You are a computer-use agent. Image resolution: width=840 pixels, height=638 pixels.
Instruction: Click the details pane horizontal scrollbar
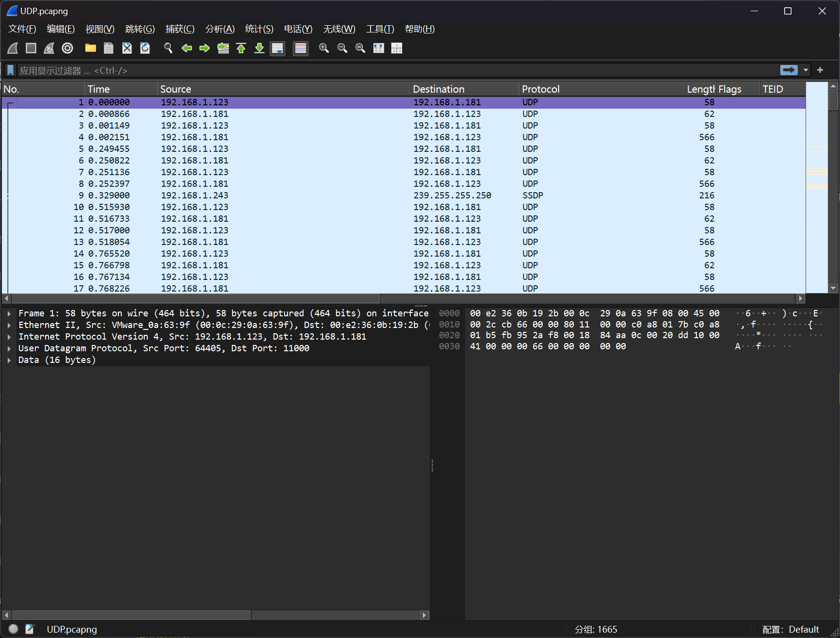(131, 615)
